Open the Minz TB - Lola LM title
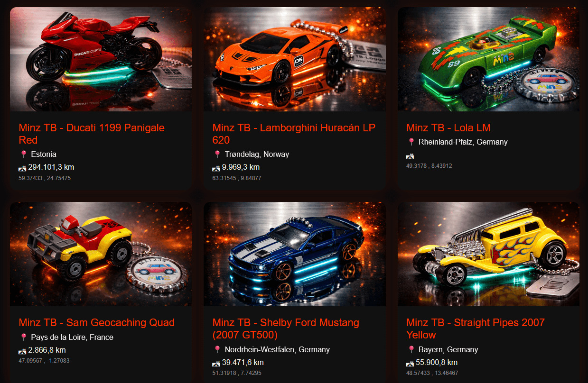 (448, 128)
